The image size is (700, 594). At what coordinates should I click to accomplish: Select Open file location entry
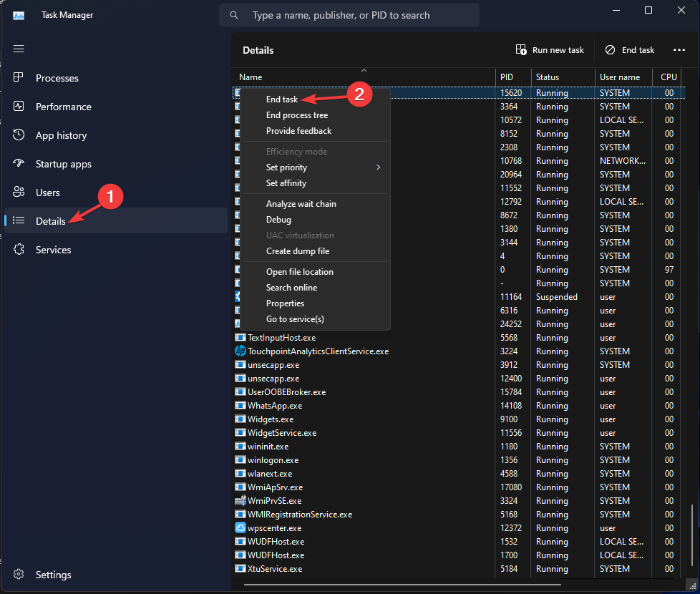[300, 272]
